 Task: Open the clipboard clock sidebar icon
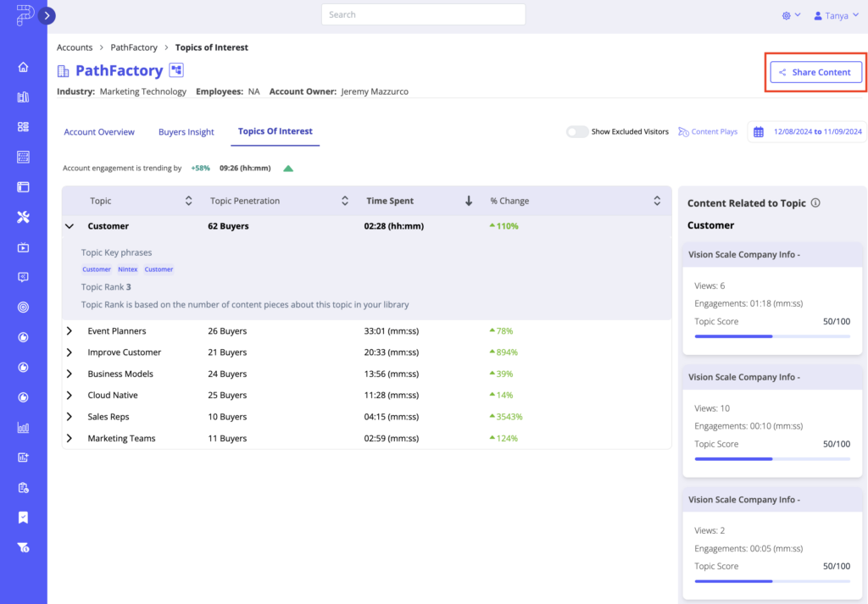tap(23, 487)
